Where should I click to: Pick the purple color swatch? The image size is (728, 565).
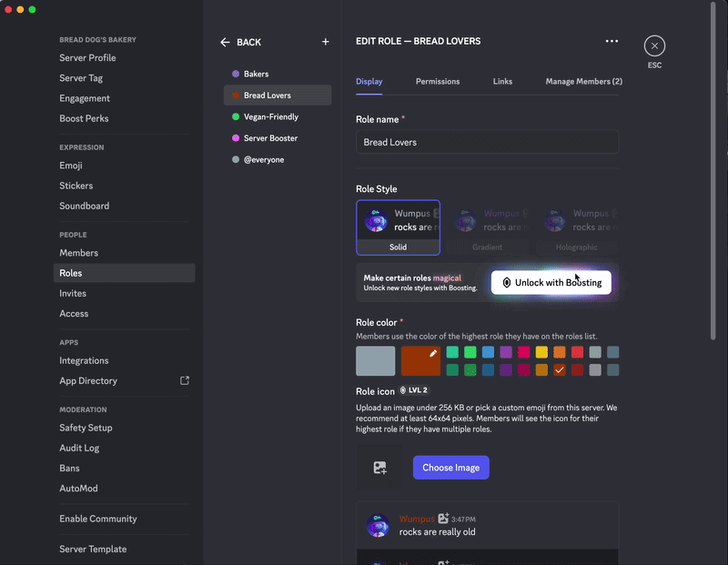click(x=506, y=352)
